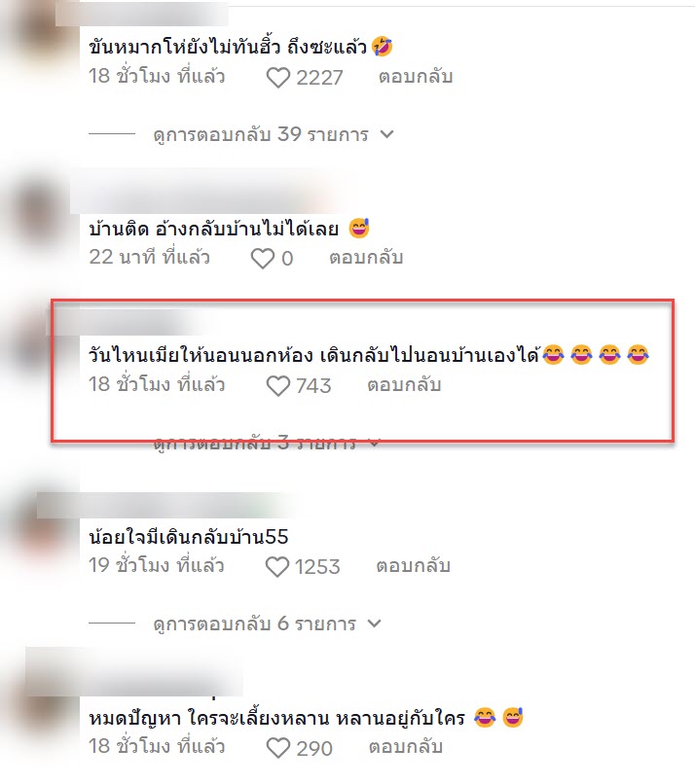Like the comment with 1253 likes
This screenshot has width=695, height=784.
pos(276,567)
